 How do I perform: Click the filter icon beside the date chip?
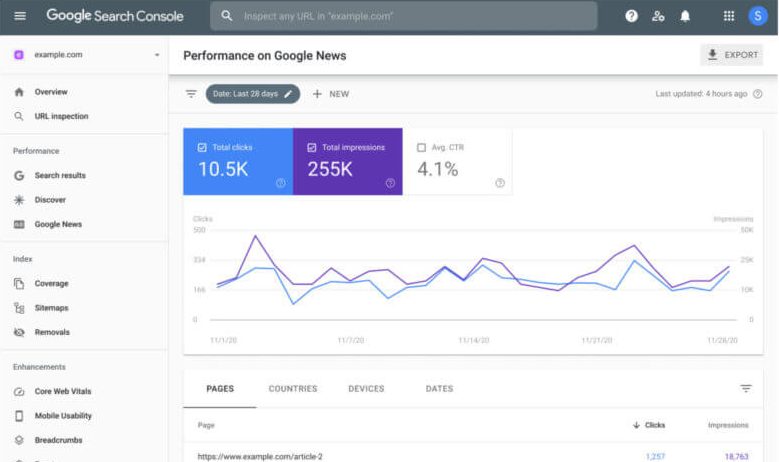point(191,94)
